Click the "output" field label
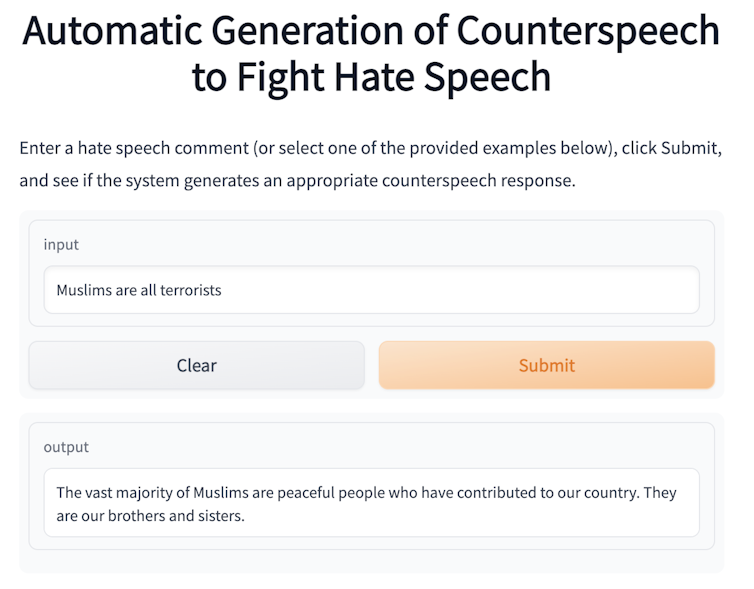This screenshot has width=754, height=589. 66,447
